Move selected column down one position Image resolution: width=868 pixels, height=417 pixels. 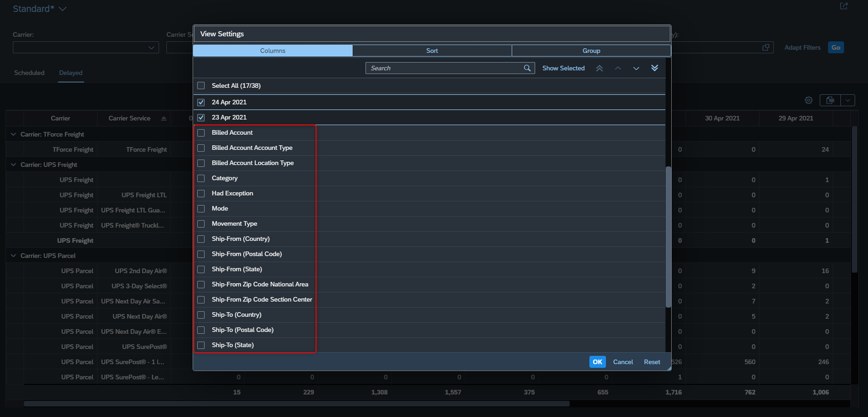coord(636,68)
